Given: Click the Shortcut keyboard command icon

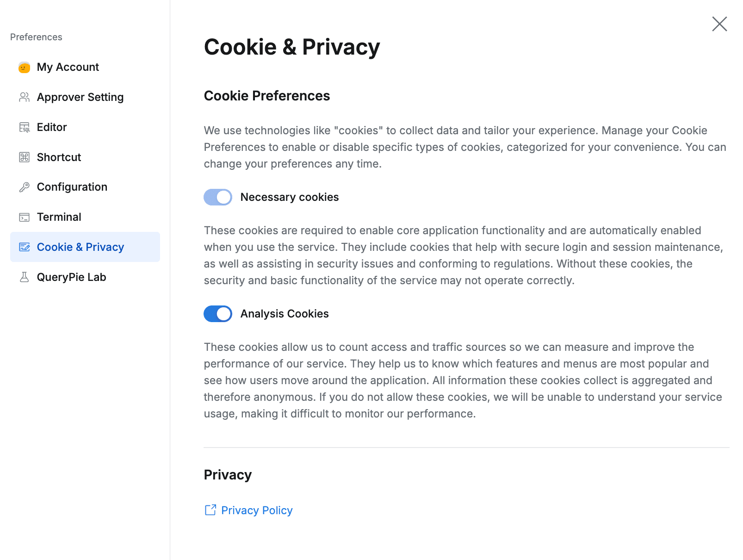Looking at the screenshot, I should coord(25,157).
